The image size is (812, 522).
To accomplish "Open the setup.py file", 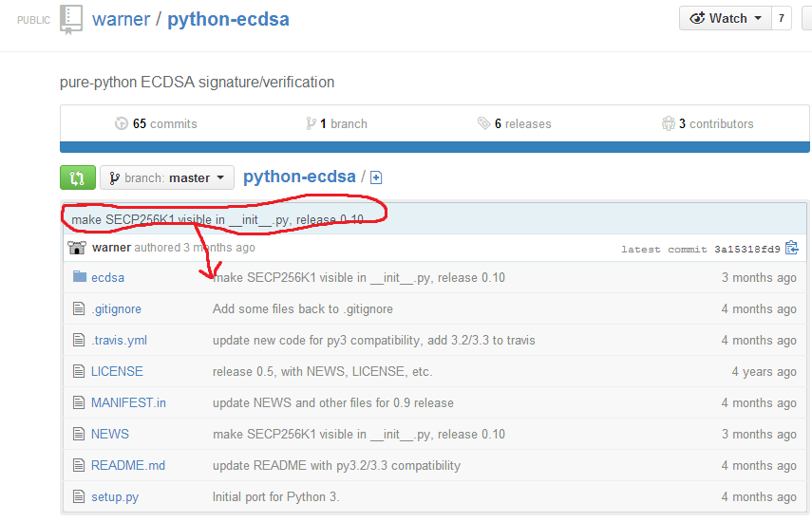I will pos(115,497).
